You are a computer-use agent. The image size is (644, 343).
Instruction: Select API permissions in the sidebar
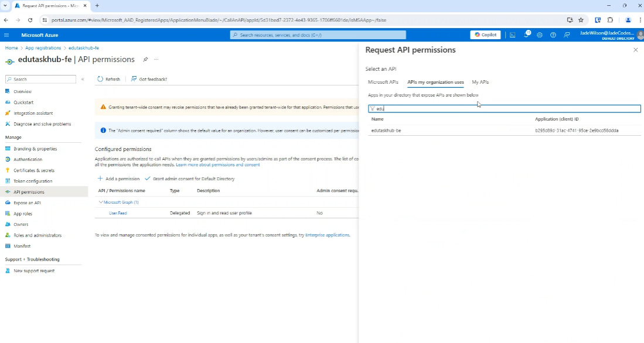click(x=44, y=191)
